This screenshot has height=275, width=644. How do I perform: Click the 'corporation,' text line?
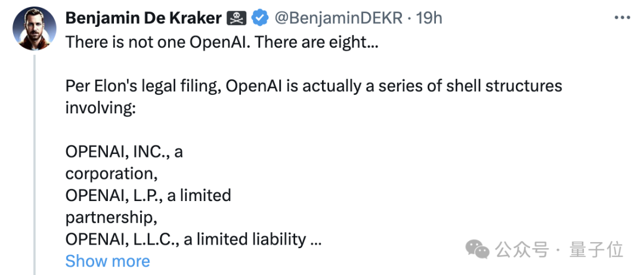pos(109,174)
